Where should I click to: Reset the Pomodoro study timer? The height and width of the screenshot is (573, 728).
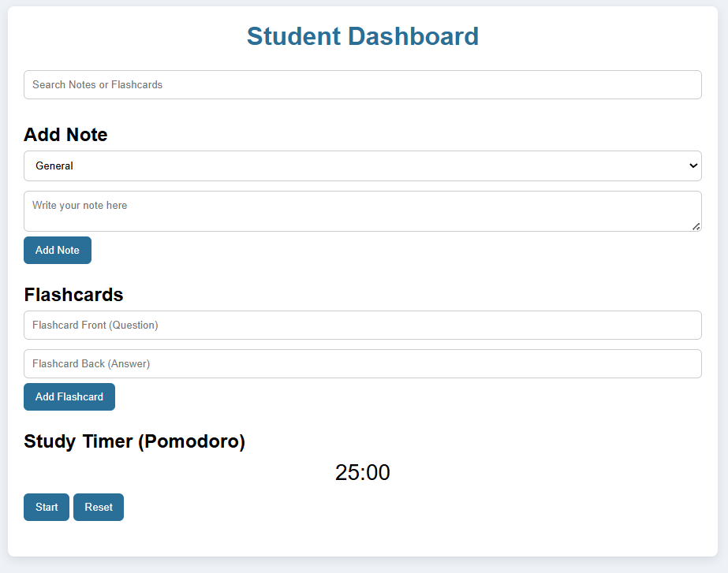(99, 507)
